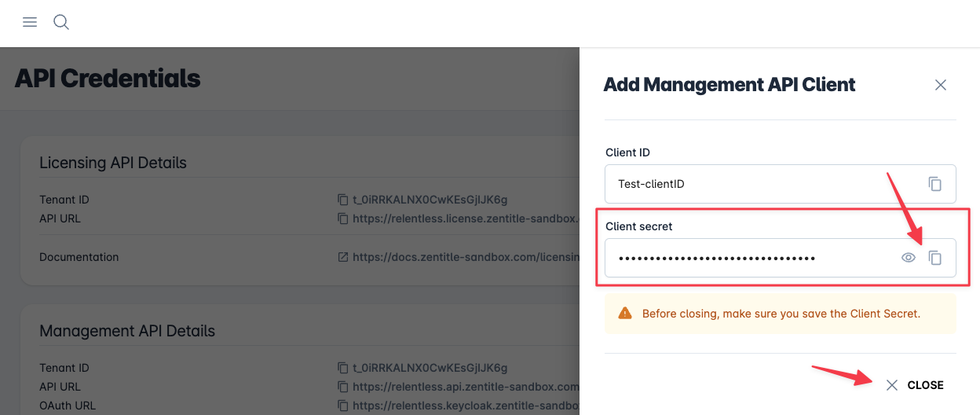Click the external-link icon beside Documentation URL
The image size is (980, 415).
click(x=342, y=257)
